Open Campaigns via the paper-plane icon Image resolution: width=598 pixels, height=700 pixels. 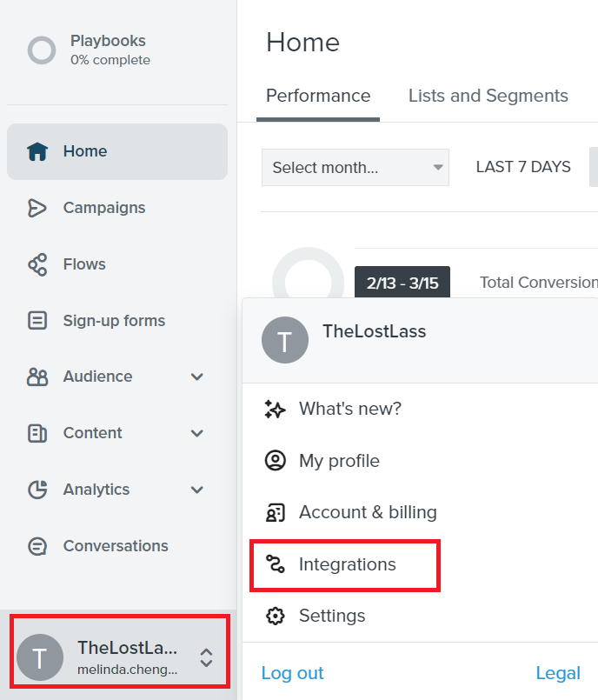coord(37,208)
